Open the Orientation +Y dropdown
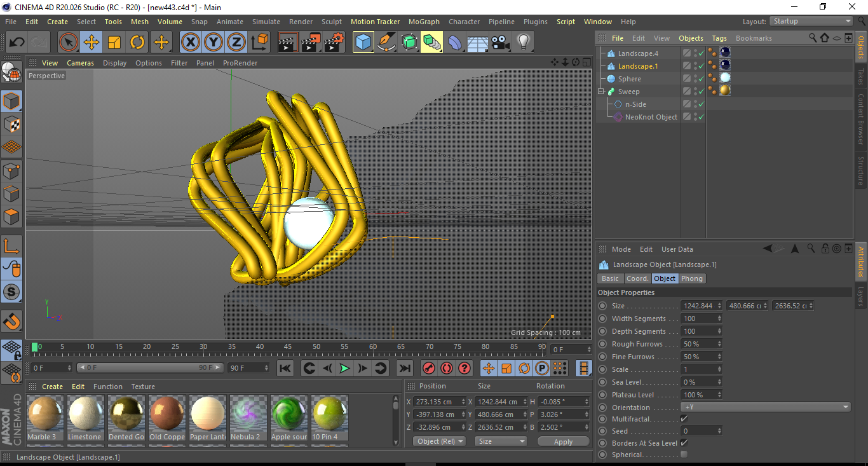This screenshot has height=466, width=868. point(766,407)
